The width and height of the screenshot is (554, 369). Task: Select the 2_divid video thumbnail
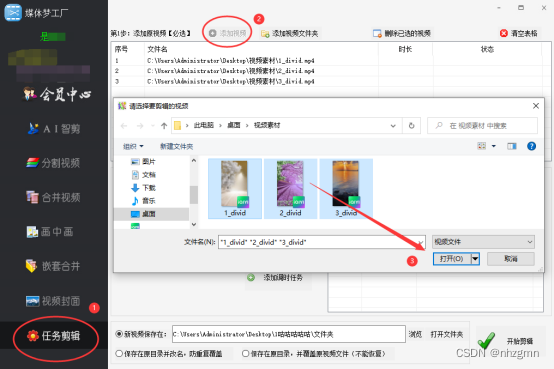290,188
